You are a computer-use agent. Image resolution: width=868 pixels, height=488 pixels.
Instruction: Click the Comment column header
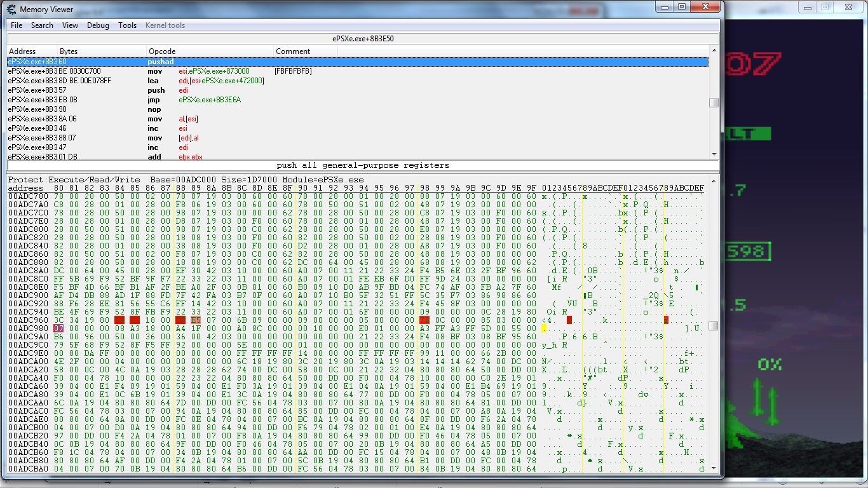click(293, 51)
